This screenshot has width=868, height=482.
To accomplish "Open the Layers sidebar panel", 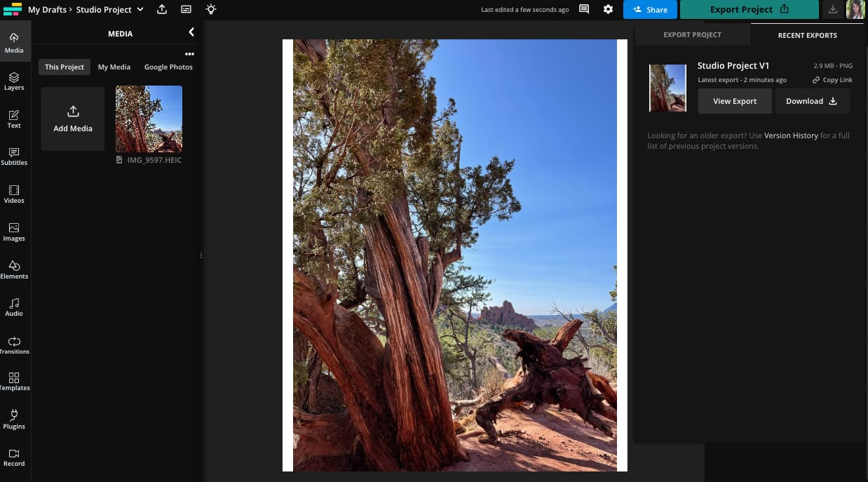I will (14, 81).
